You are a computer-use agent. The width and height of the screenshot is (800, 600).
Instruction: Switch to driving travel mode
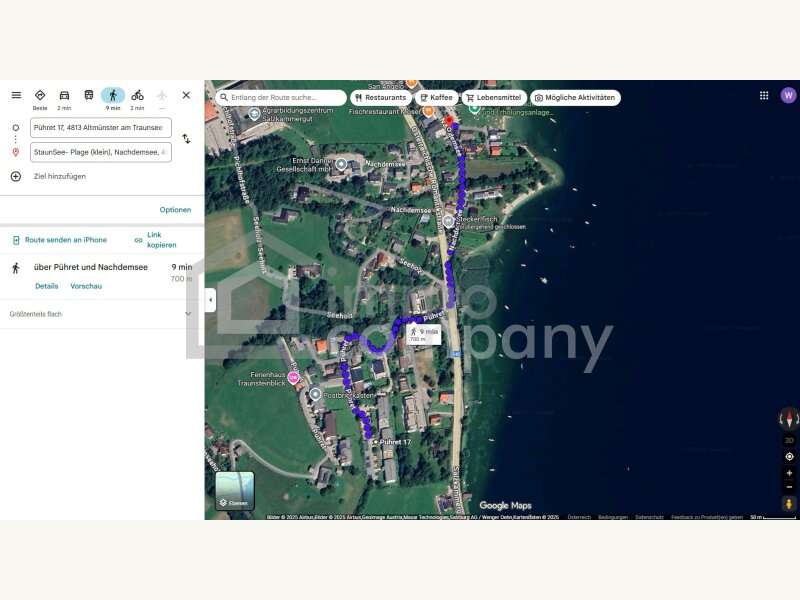[x=64, y=95]
